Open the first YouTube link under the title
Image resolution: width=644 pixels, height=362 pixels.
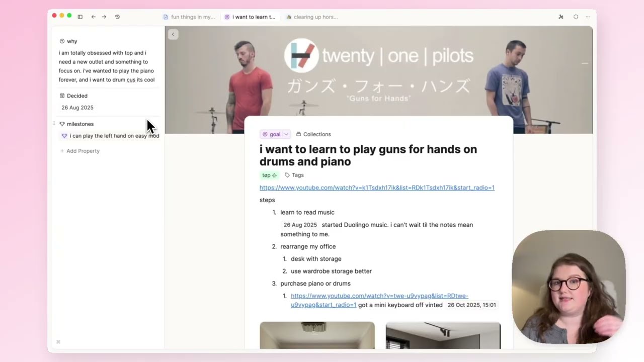377,188
